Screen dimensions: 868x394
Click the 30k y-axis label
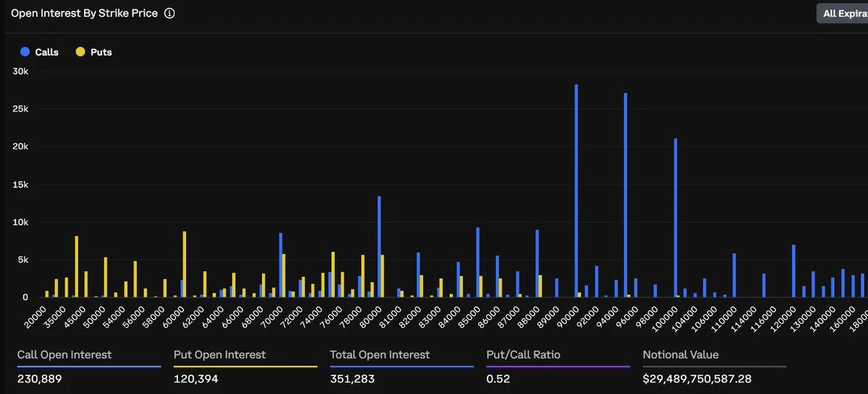[x=20, y=71]
